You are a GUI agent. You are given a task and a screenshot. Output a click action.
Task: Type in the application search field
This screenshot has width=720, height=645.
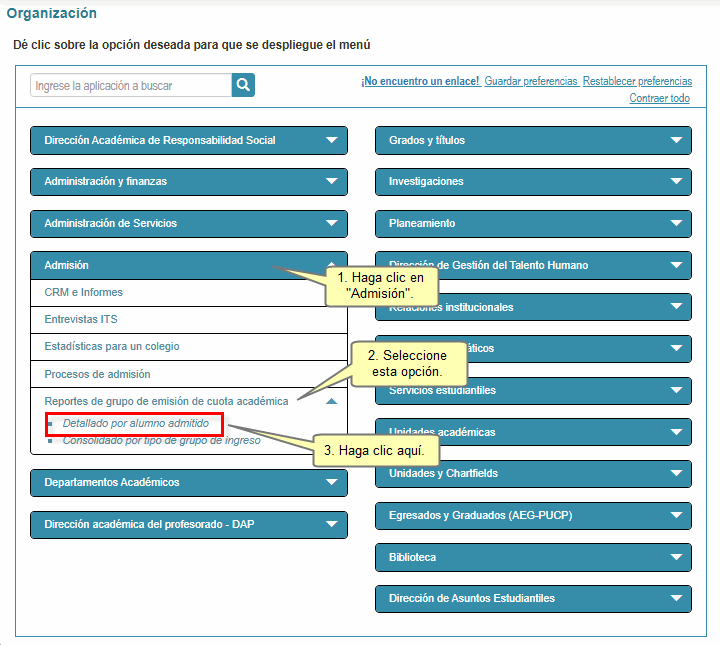(131, 86)
